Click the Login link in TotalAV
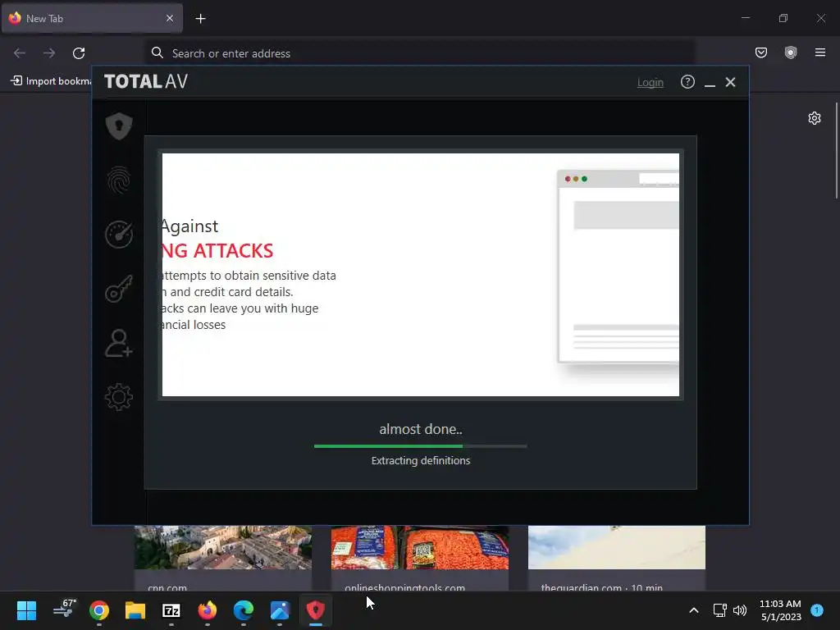Image resolution: width=840 pixels, height=630 pixels. [650, 83]
